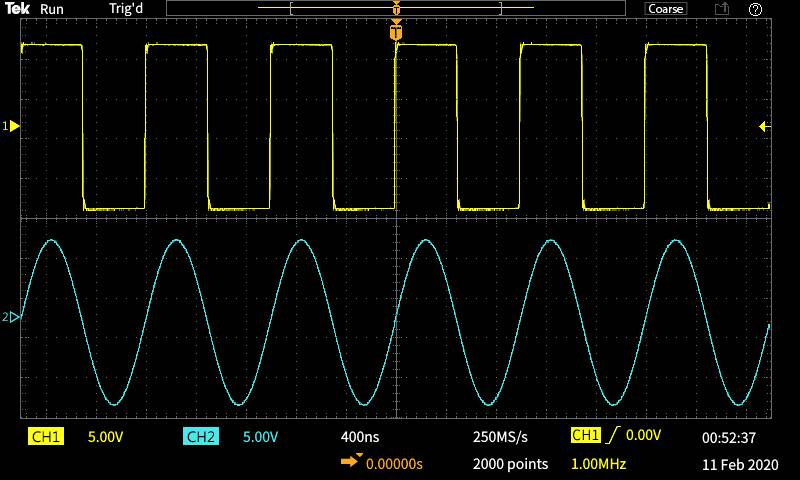
Task: Click the 0.00V trigger level readout
Action: [644, 436]
